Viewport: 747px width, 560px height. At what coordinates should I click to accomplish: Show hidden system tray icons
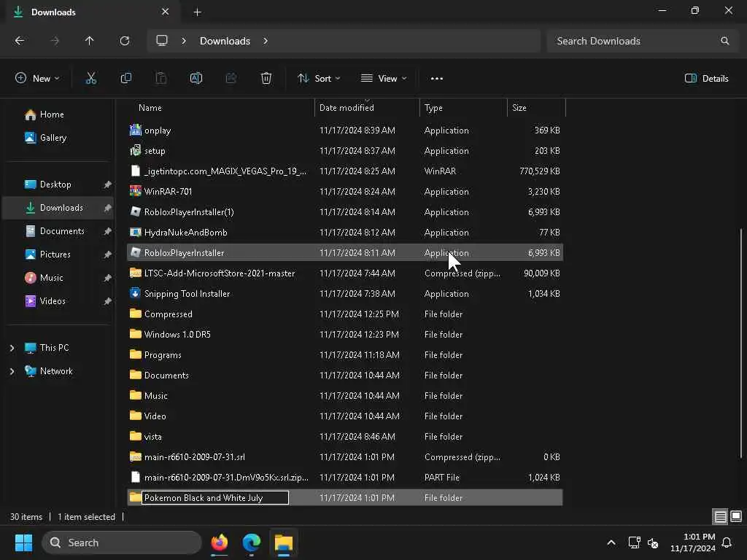[611, 542]
